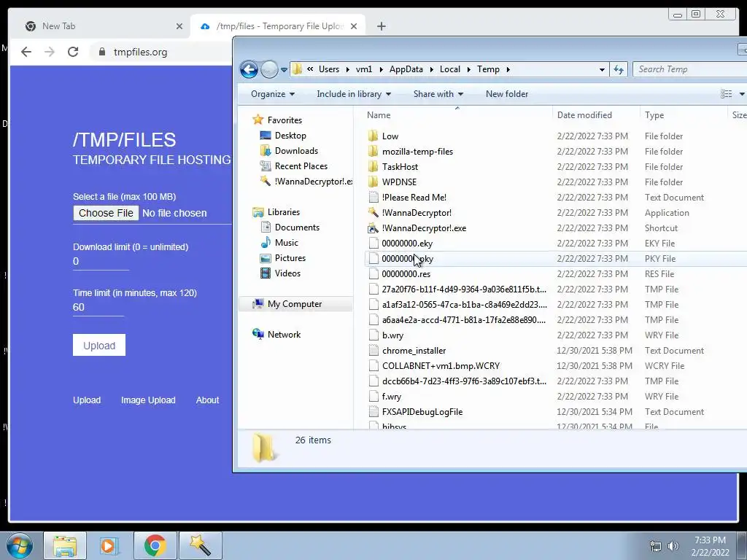Select !Please Read Me! text document icon
This screenshot has width=747, height=560.
pyautogui.click(x=373, y=197)
